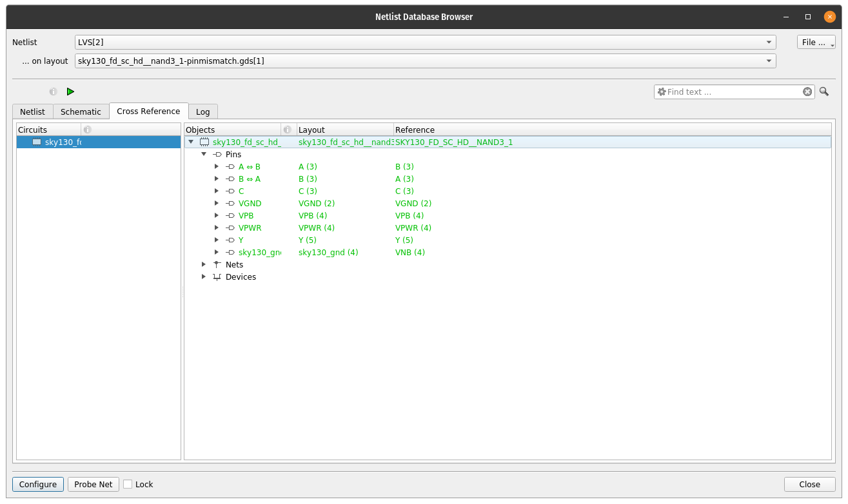Select the Cross Reference tab

click(x=148, y=111)
